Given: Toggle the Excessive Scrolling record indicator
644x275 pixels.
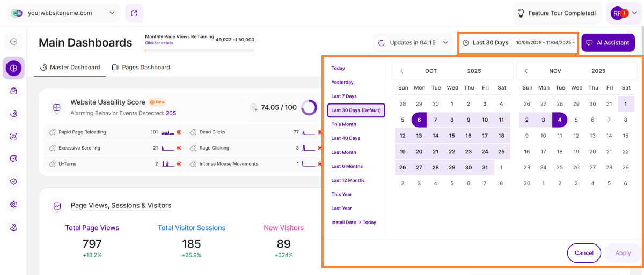Looking at the screenshot, I should [x=179, y=148].
